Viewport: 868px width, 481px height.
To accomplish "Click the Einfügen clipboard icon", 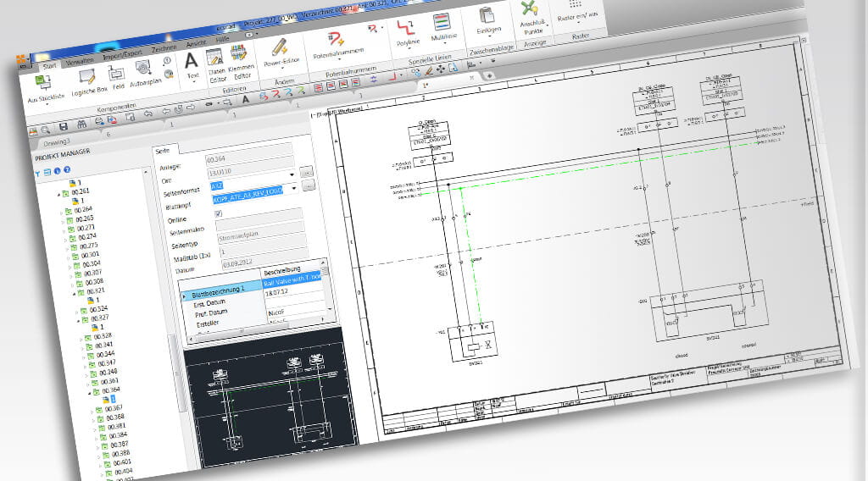I will point(487,17).
